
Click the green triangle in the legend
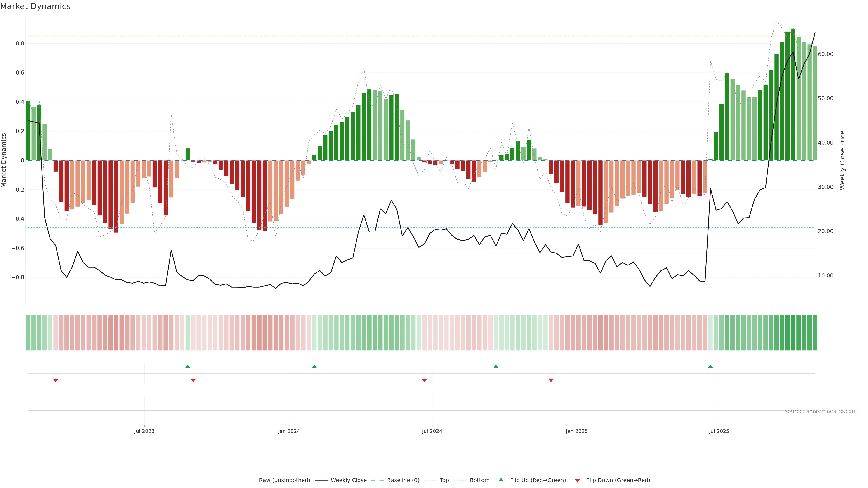tap(501, 480)
